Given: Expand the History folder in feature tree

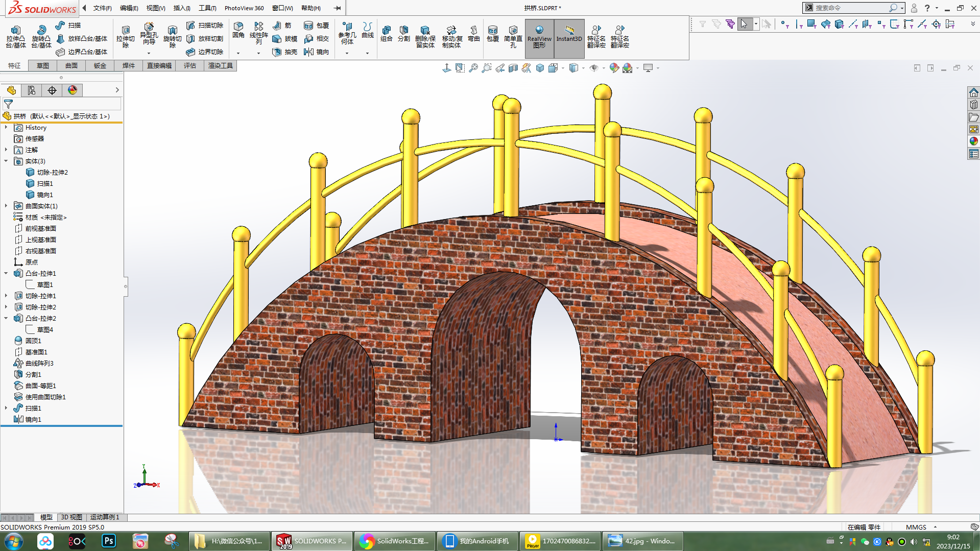Looking at the screenshot, I should pyautogui.click(x=6, y=128).
